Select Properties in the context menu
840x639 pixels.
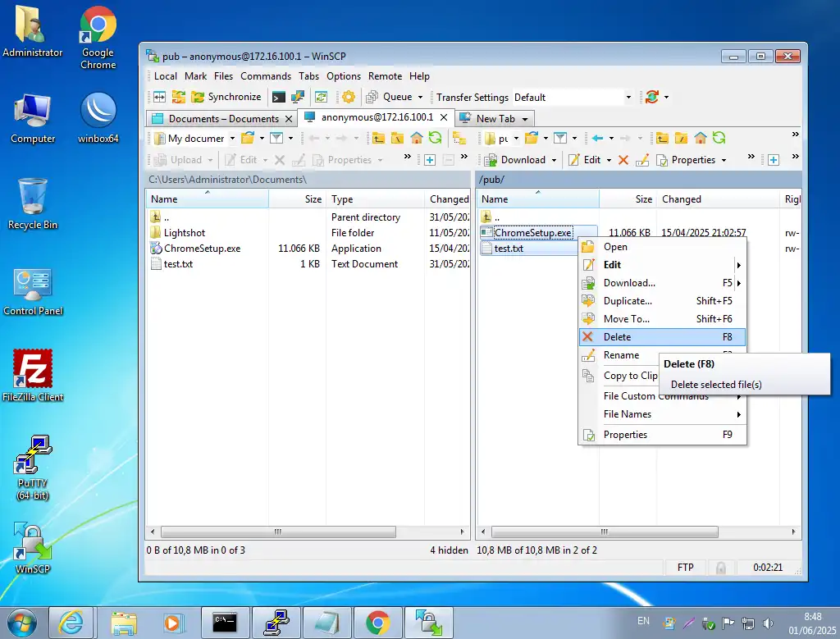click(x=625, y=435)
